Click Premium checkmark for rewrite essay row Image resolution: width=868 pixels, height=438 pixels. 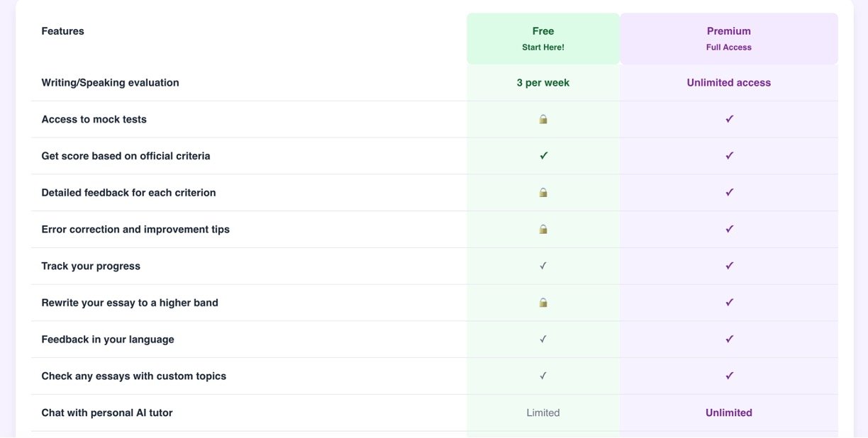(x=729, y=303)
